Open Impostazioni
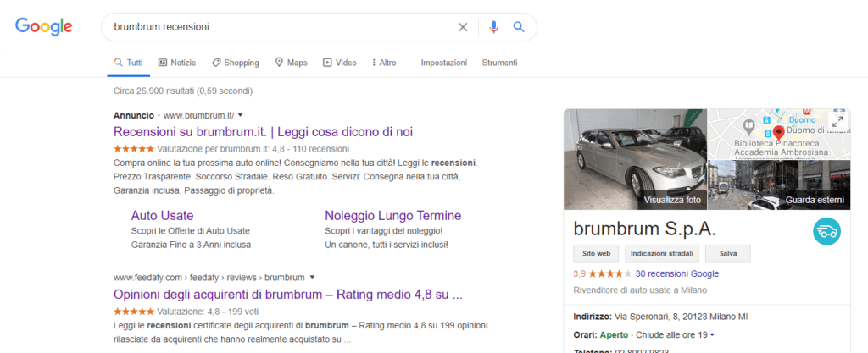 click(x=444, y=63)
